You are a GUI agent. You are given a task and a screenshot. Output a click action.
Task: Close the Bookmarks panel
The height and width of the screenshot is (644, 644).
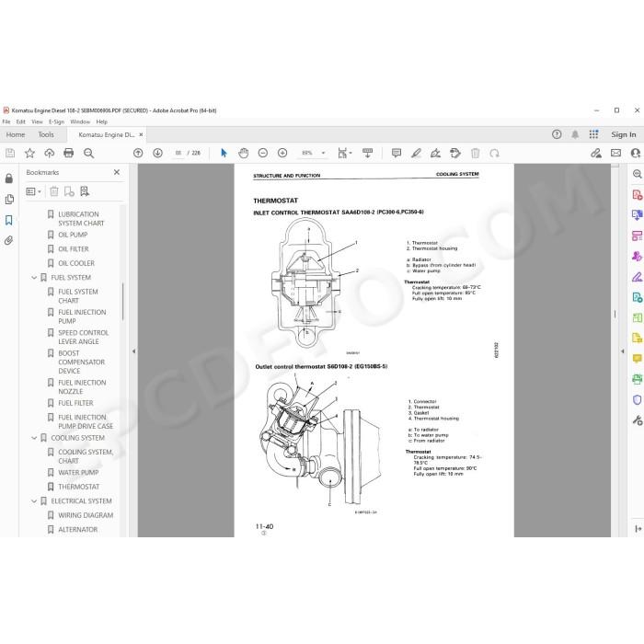pyautogui.click(x=117, y=172)
